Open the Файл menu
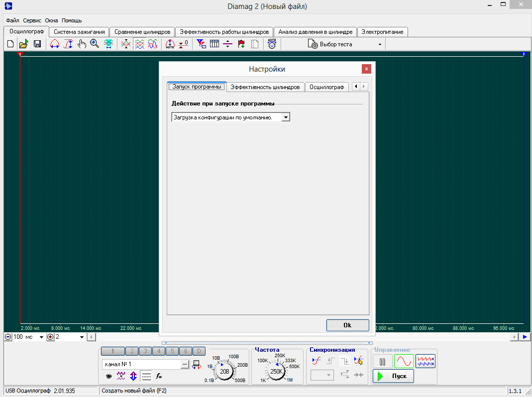Viewport: 532px width, 397px height. click(x=12, y=20)
